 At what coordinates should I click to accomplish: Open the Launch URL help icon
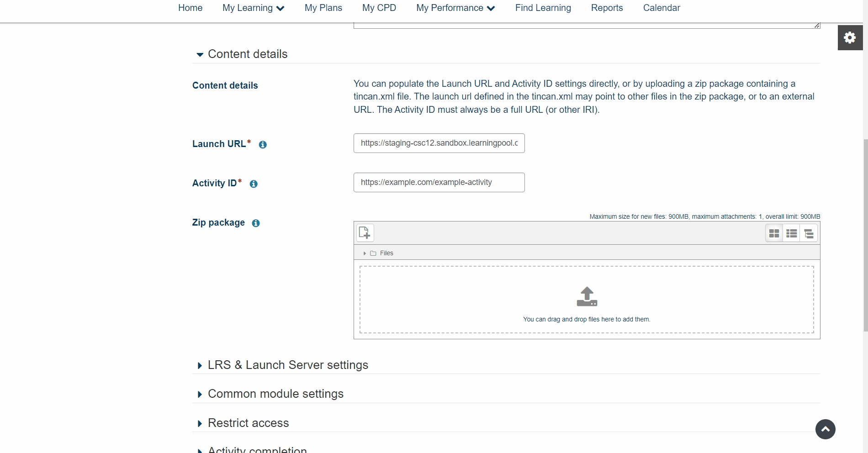tap(263, 144)
